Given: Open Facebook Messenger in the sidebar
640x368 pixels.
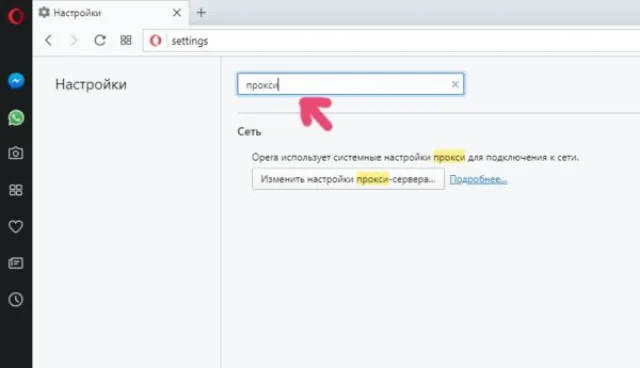Looking at the screenshot, I should coord(16,81).
